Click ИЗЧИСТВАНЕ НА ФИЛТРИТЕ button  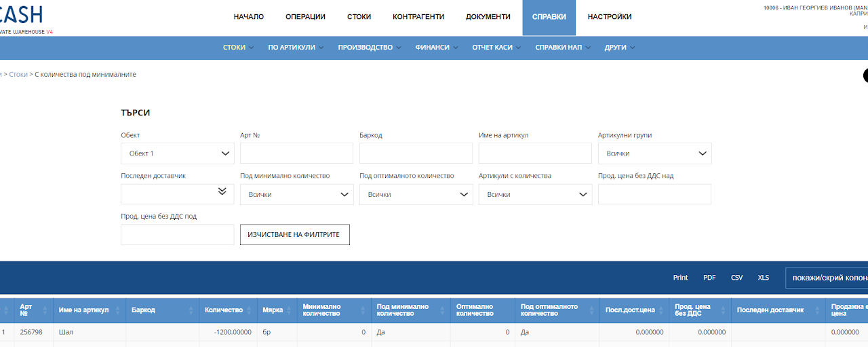click(x=295, y=234)
